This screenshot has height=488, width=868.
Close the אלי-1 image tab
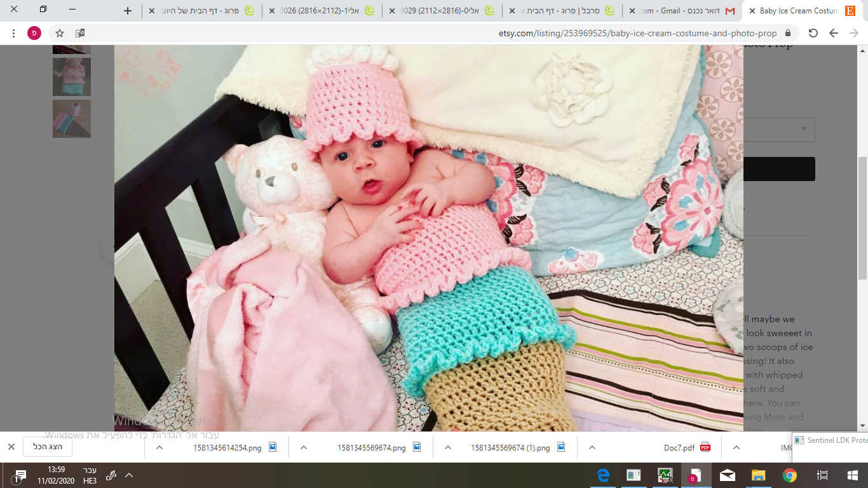pos(272,11)
